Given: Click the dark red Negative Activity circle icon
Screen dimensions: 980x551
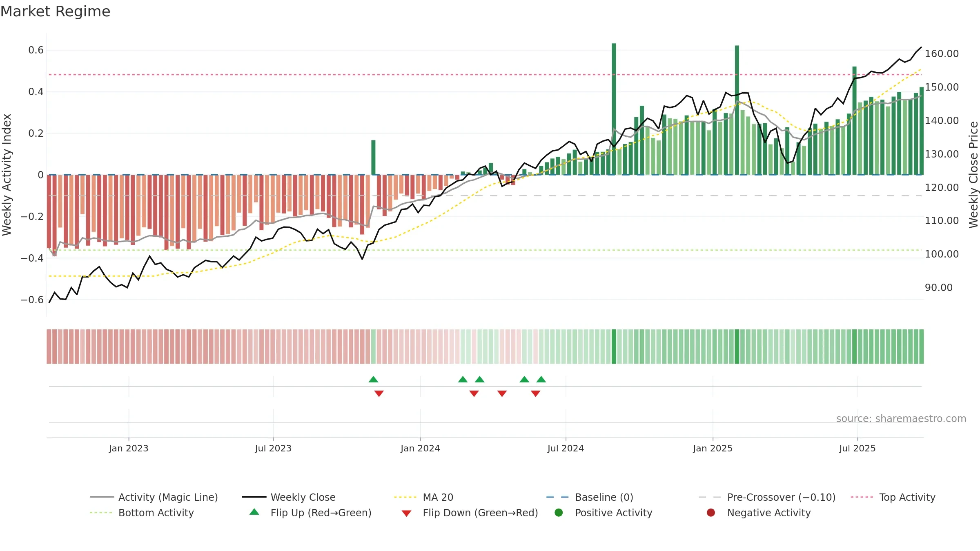Looking at the screenshot, I should 711,513.
